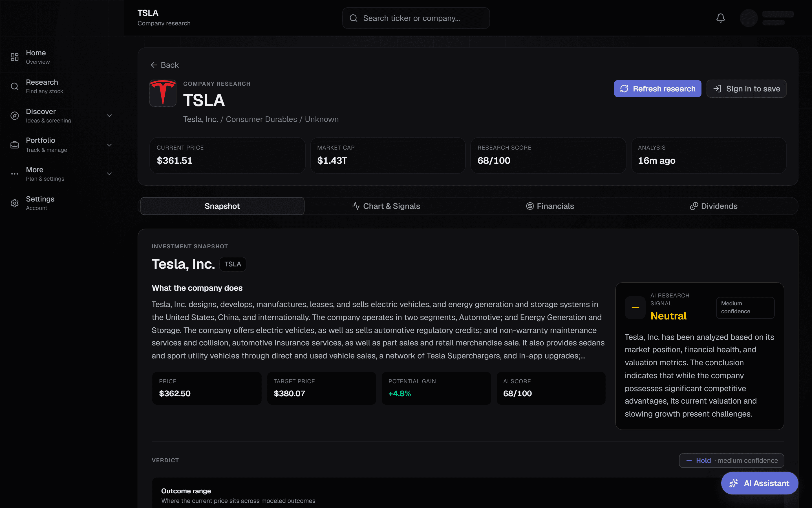Open Settings Account in sidebar

point(62,203)
